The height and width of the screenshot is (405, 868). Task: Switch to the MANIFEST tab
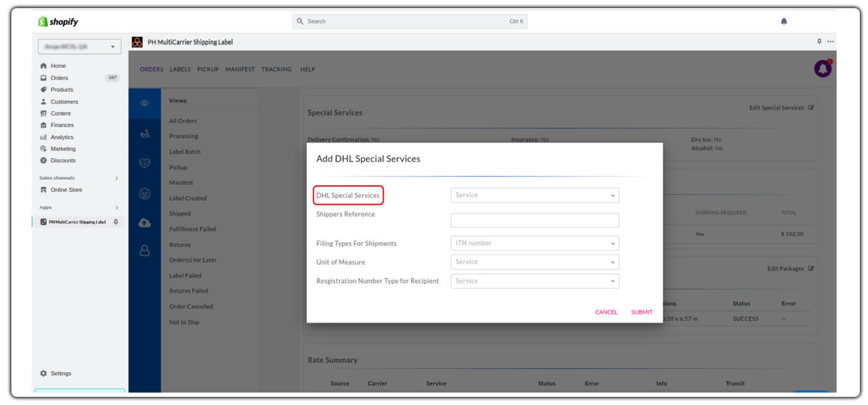pos(240,69)
